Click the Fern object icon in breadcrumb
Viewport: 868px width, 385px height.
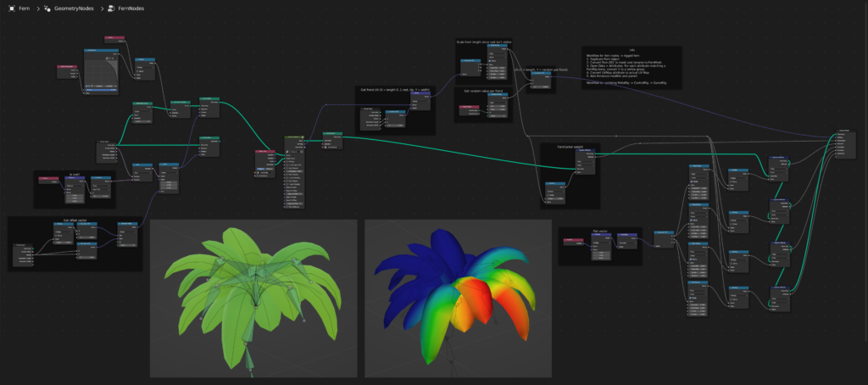click(x=12, y=8)
